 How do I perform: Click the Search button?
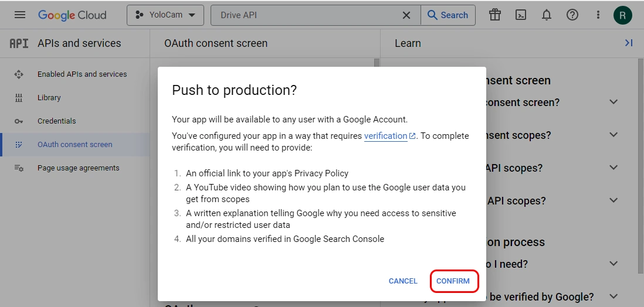click(x=448, y=15)
